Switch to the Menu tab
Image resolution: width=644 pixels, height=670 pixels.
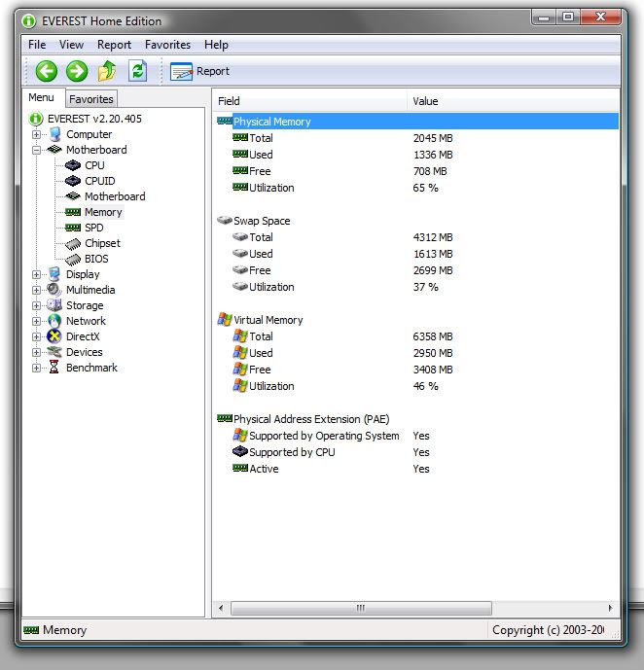coord(42,97)
